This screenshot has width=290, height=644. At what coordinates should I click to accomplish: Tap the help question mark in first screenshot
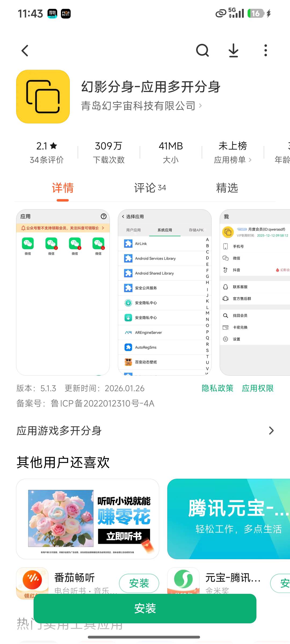pos(103,216)
